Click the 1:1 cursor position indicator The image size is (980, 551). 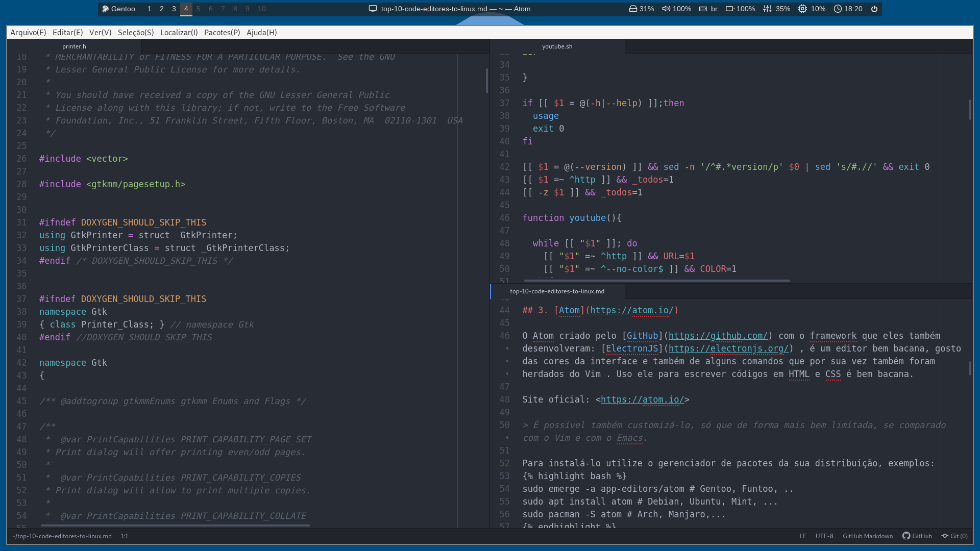(x=125, y=536)
